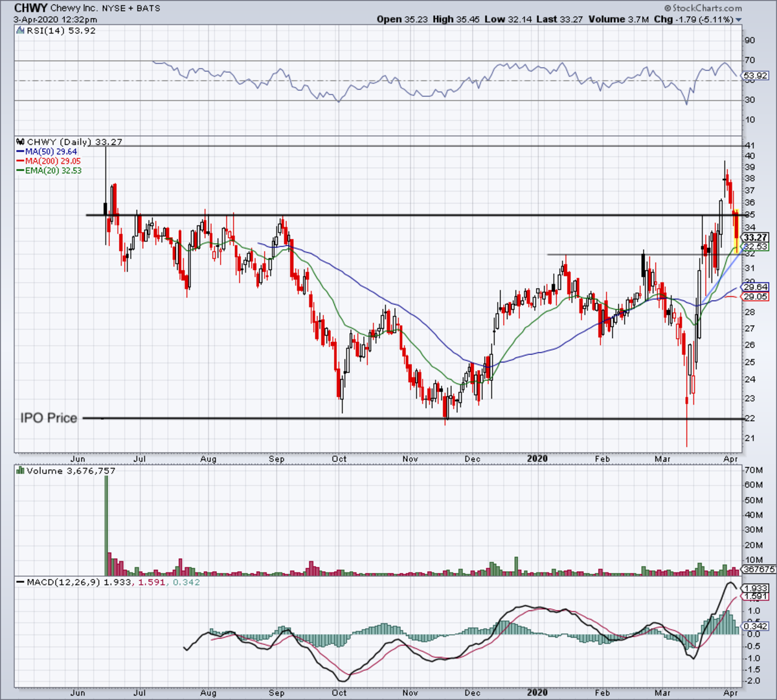Image resolution: width=777 pixels, height=700 pixels.
Task: Click the High 35.45 value
Action: point(456,19)
